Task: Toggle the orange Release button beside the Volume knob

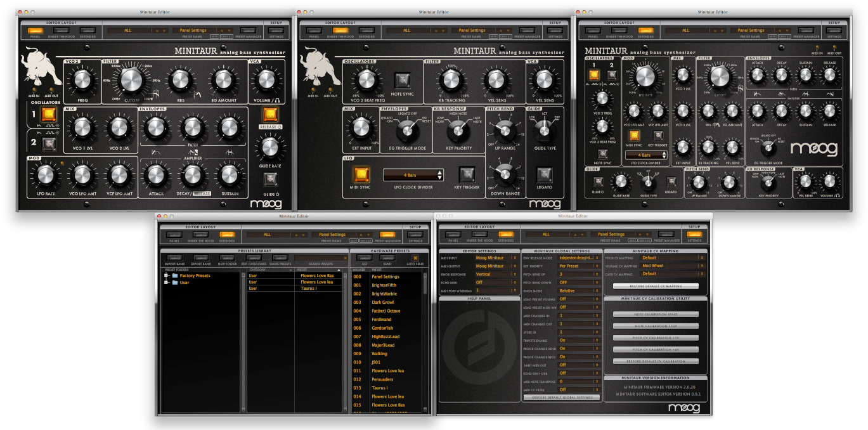Action: pos(270,114)
